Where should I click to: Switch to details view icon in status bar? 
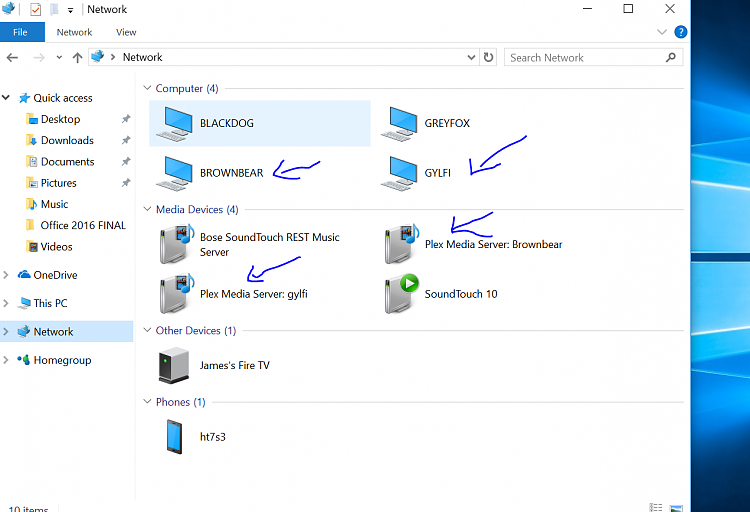point(656,508)
